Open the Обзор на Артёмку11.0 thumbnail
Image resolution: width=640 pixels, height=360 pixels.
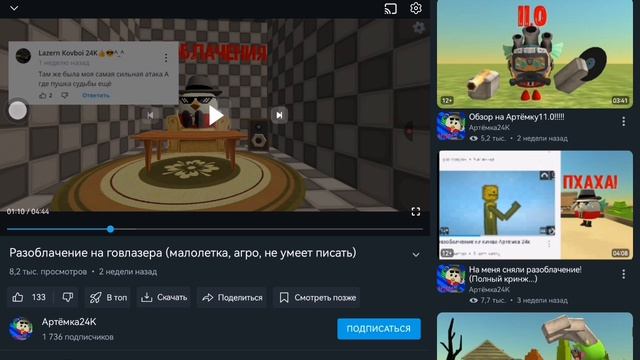pos(535,53)
